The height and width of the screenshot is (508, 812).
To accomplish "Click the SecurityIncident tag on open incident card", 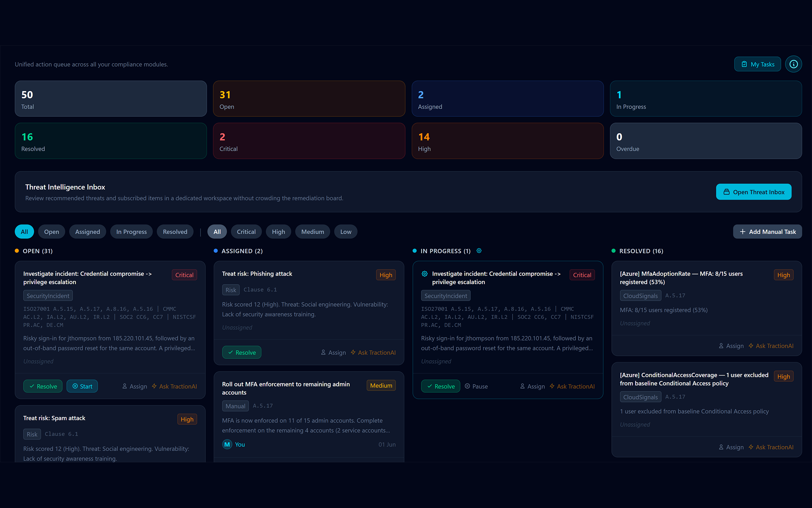I will point(48,296).
